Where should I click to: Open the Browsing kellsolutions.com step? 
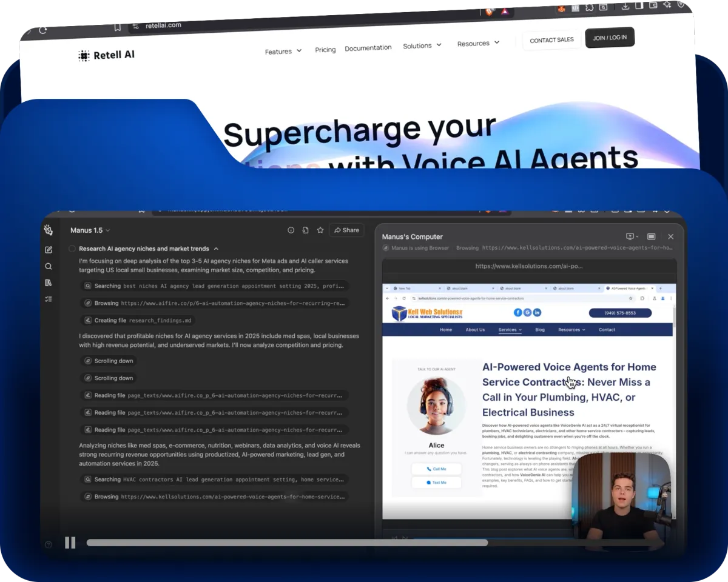(215, 497)
